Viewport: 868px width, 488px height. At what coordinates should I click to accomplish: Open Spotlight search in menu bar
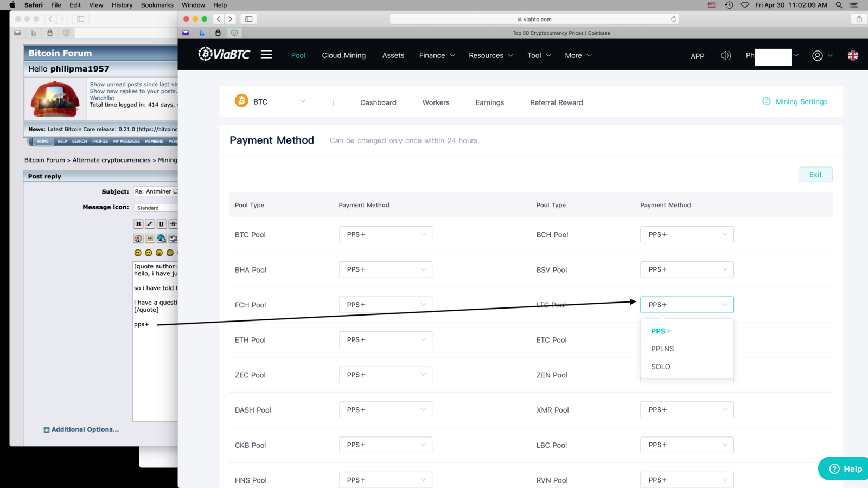pos(839,5)
